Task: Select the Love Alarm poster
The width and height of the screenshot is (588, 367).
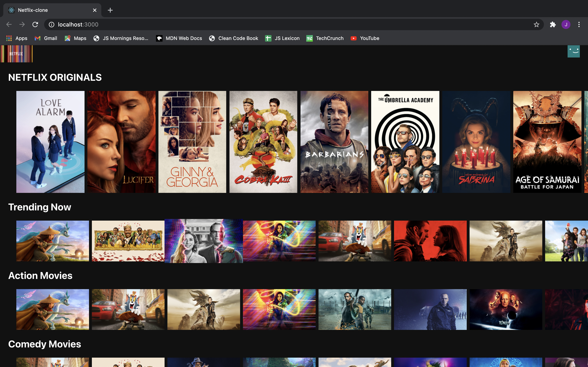Action: click(50, 142)
